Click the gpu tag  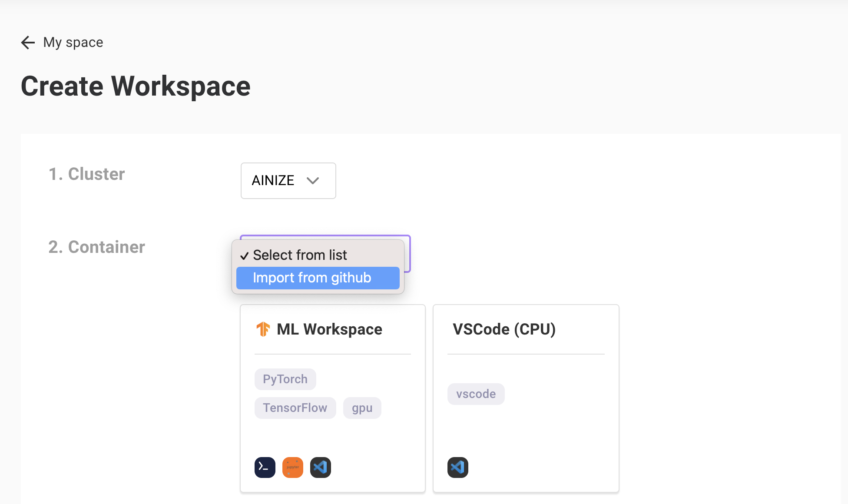(x=362, y=408)
